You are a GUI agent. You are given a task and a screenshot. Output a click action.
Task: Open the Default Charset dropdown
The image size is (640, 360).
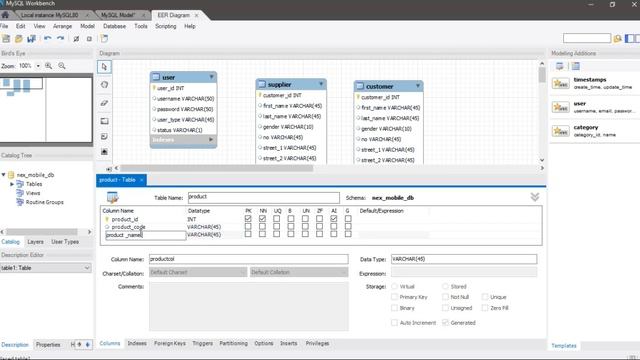point(198,272)
